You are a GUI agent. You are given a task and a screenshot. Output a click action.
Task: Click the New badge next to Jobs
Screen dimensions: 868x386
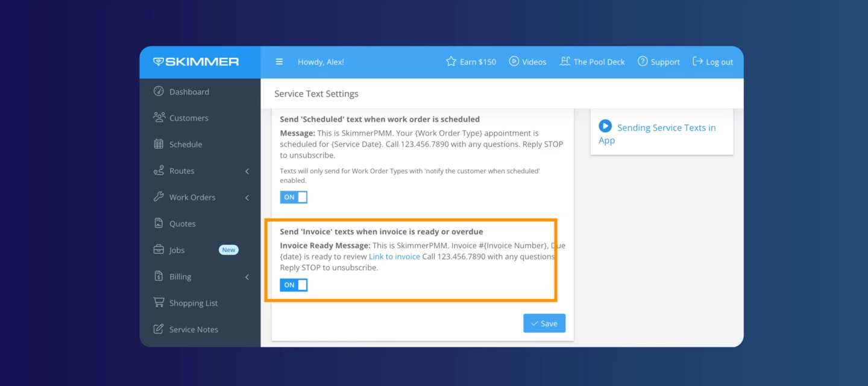(x=228, y=250)
